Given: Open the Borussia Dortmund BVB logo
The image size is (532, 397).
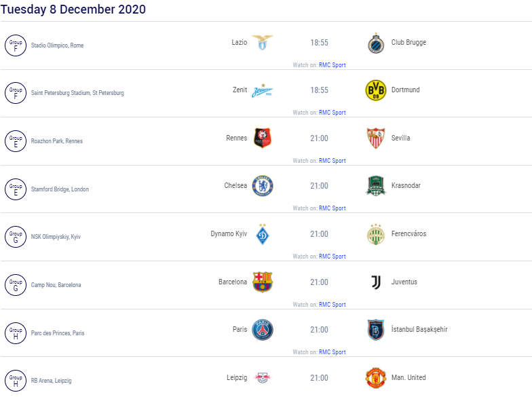Looking at the screenshot, I should coord(376,90).
